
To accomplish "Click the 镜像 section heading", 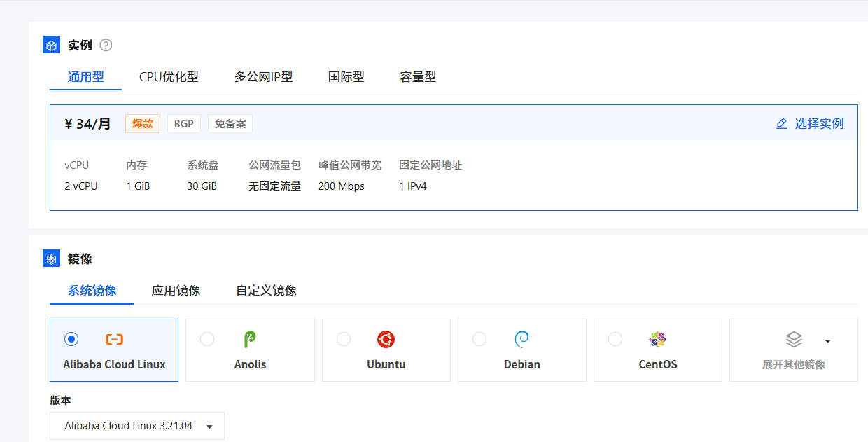I will click(x=80, y=259).
